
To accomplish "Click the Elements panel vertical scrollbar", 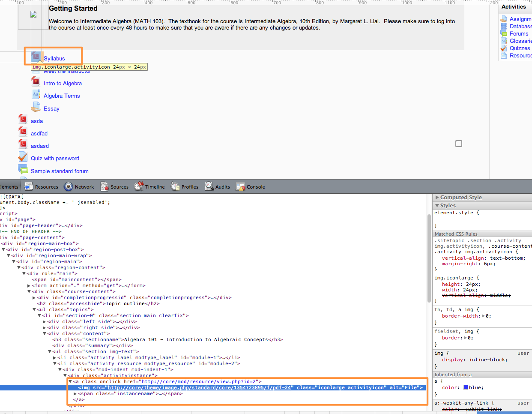I will [429, 259].
